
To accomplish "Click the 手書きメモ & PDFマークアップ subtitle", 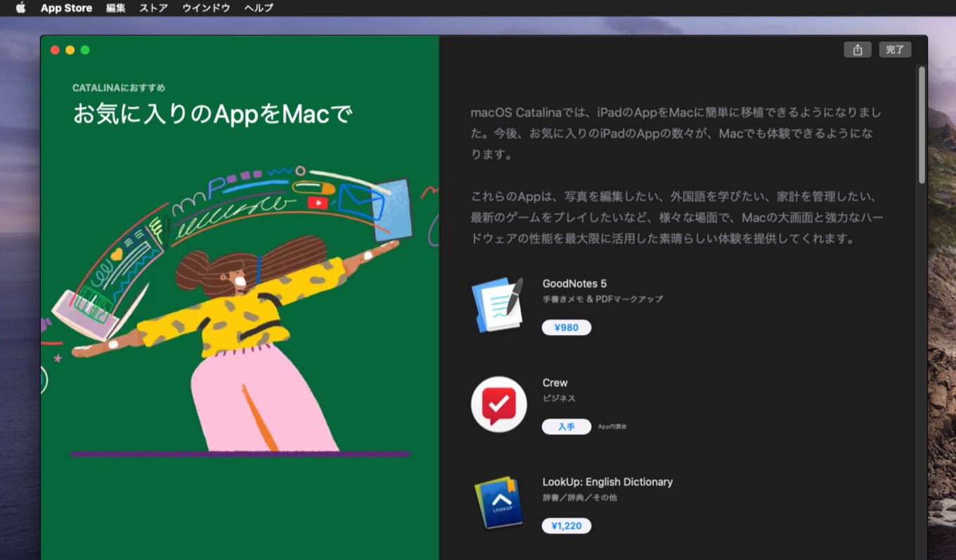I will [602, 299].
